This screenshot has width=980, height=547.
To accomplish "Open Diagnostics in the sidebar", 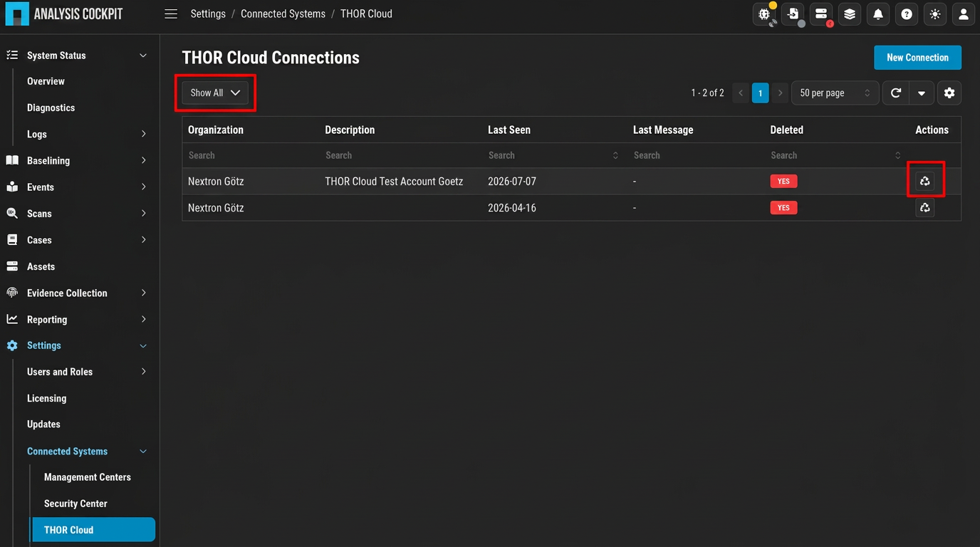I will 51,108.
